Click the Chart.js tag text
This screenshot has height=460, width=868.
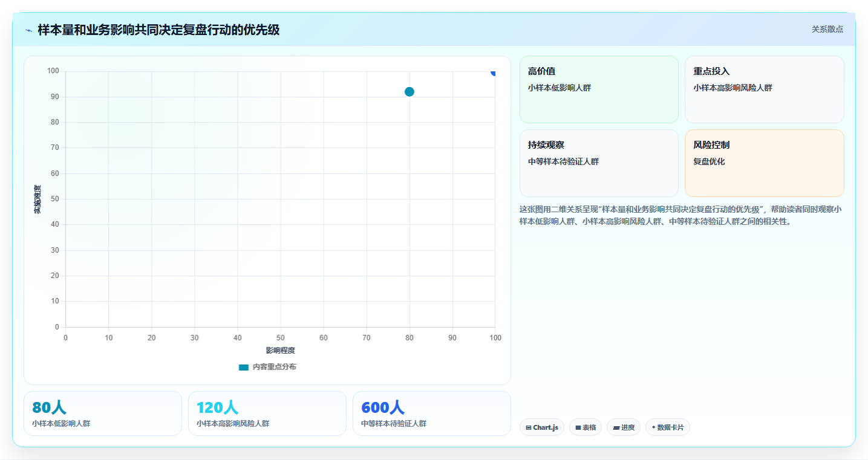(x=546, y=427)
